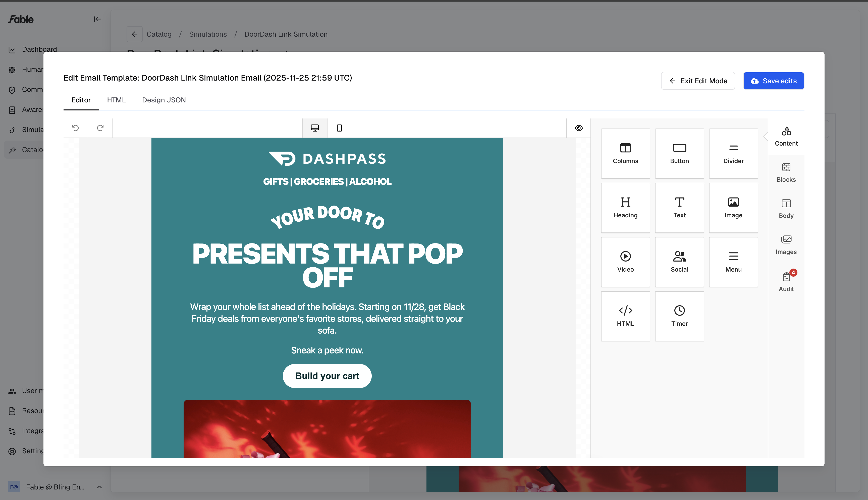Add a Menu content block
Image resolution: width=868 pixels, height=500 pixels.
pyautogui.click(x=733, y=262)
